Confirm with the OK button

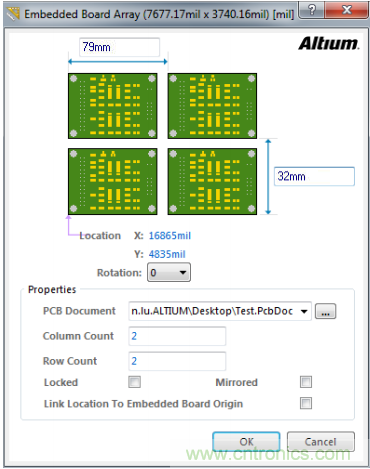(x=246, y=442)
